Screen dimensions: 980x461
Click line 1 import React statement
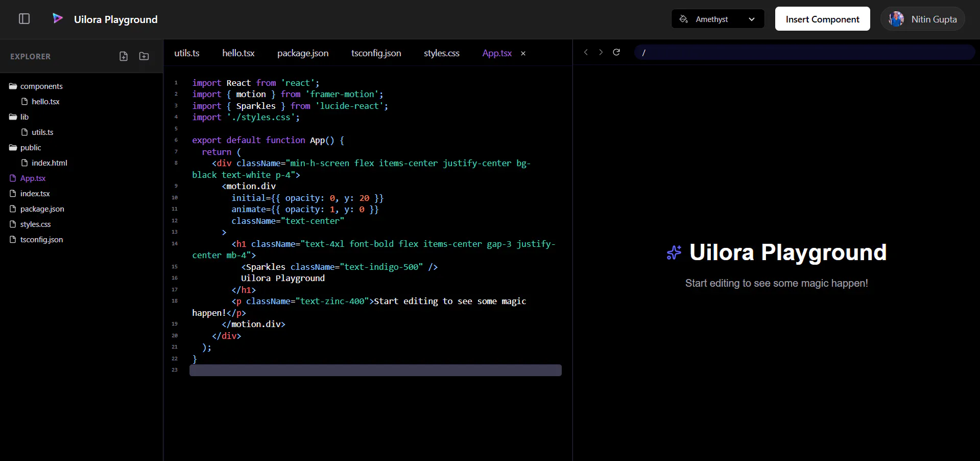click(x=255, y=83)
